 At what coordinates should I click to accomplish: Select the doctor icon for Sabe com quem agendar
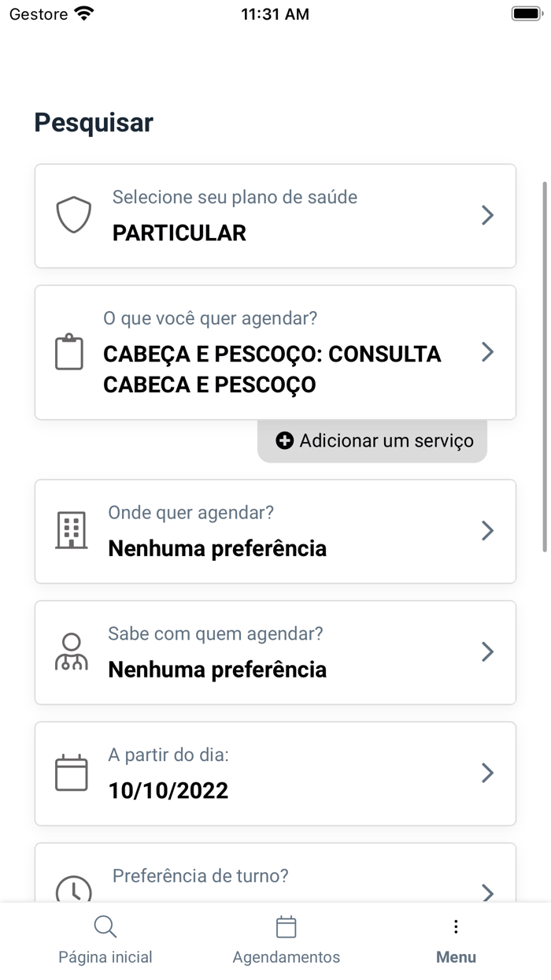(72, 651)
